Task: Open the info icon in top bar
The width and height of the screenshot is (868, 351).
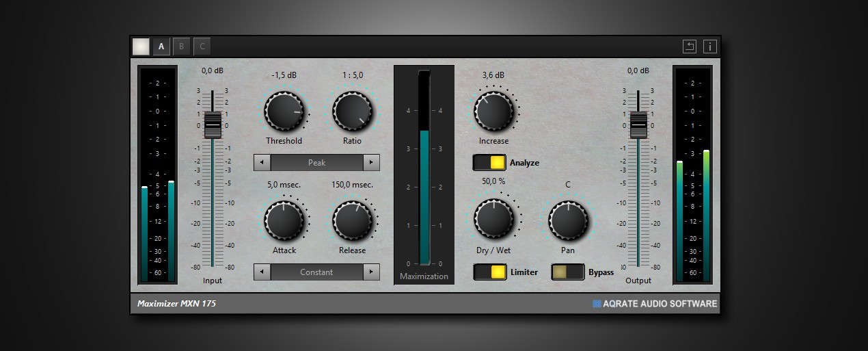Action: (x=709, y=47)
